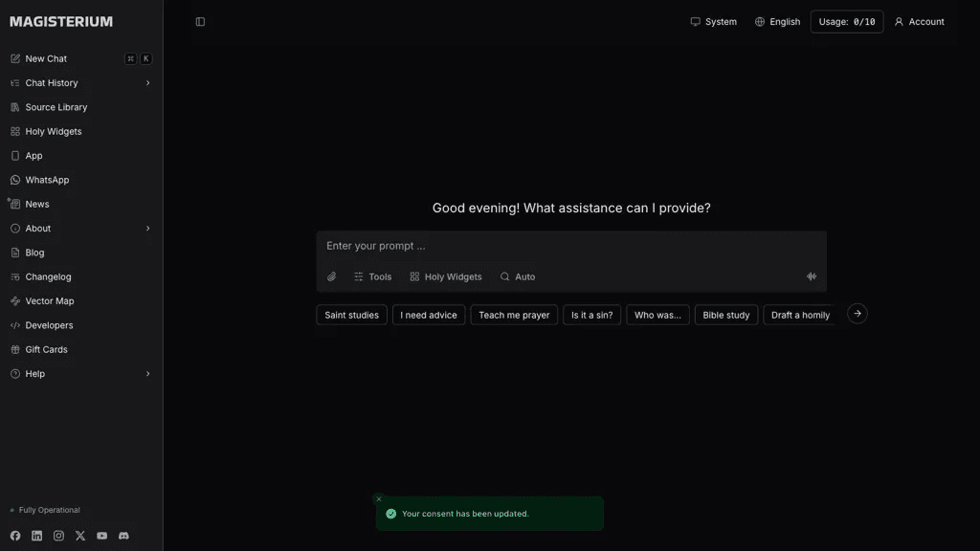Expand the Chat History submenu
The width and height of the screenshot is (980, 551).
148,83
